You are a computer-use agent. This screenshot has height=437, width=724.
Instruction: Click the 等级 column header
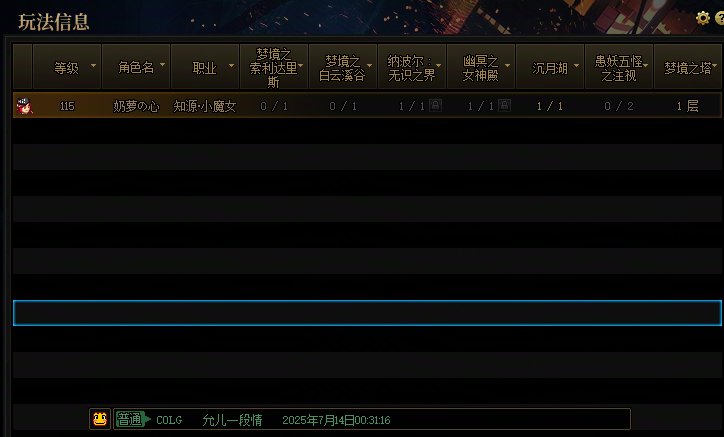point(67,67)
